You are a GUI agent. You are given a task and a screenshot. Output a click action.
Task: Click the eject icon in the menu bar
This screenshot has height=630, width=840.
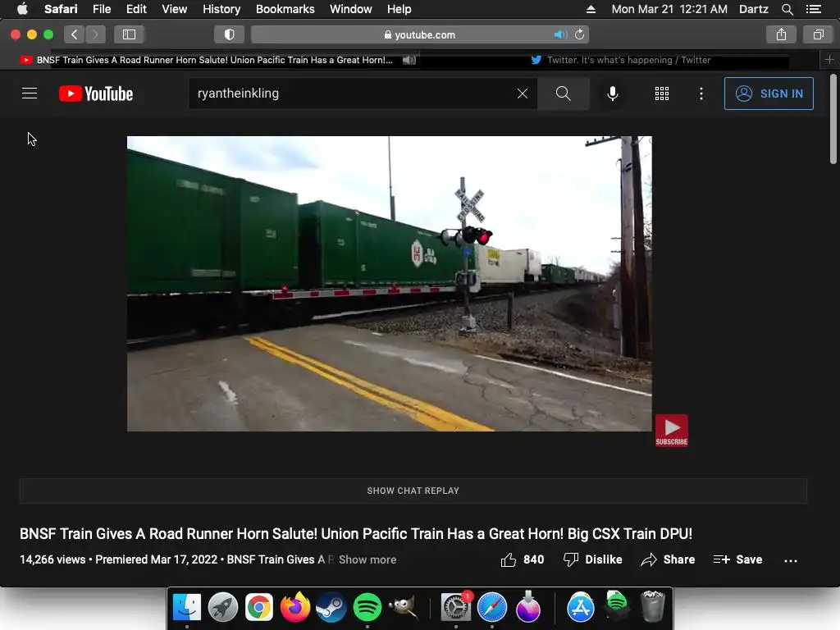coord(591,9)
